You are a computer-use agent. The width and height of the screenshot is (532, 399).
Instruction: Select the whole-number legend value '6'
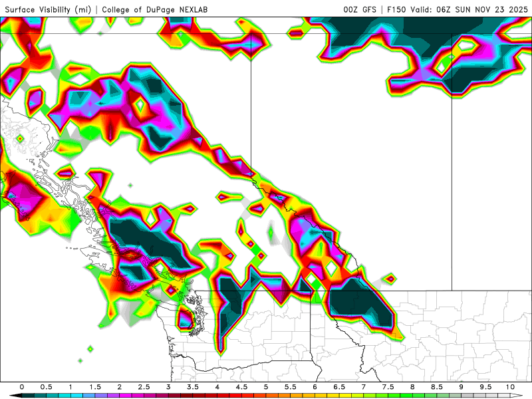click(x=315, y=387)
